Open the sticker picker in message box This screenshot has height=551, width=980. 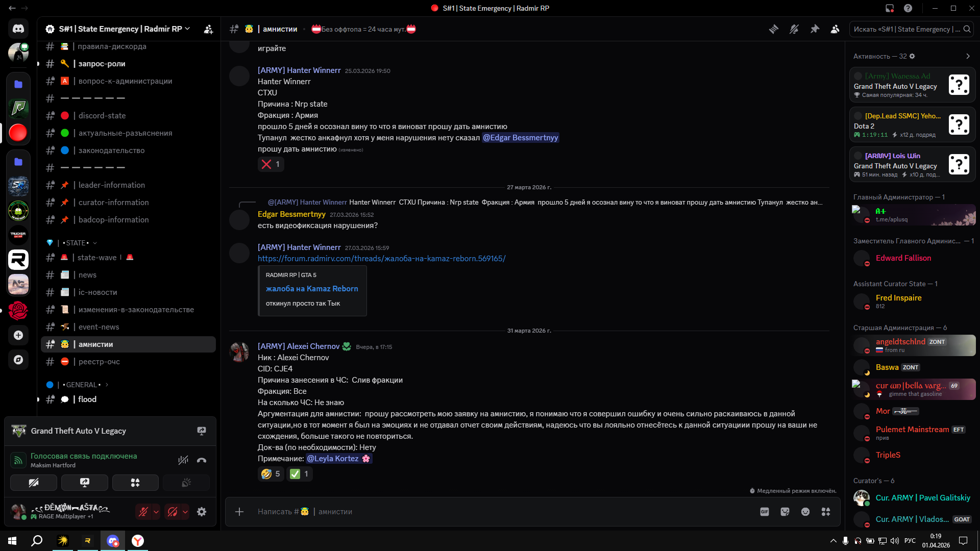pos(785,512)
